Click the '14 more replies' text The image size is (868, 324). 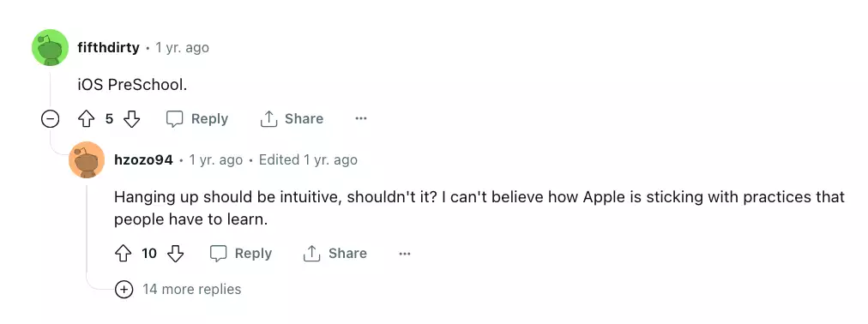[x=191, y=289]
